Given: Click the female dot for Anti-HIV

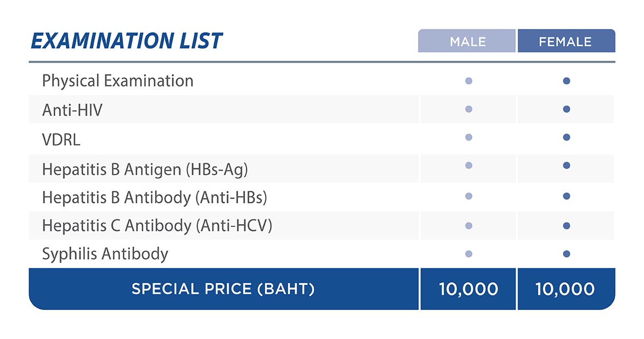Looking at the screenshot, I should point(566,109).
